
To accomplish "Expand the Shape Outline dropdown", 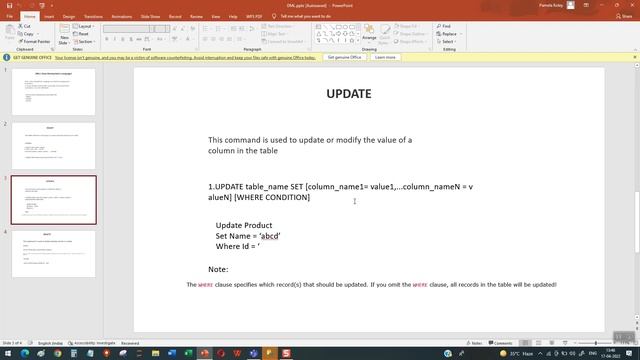I will pos(410,34).
